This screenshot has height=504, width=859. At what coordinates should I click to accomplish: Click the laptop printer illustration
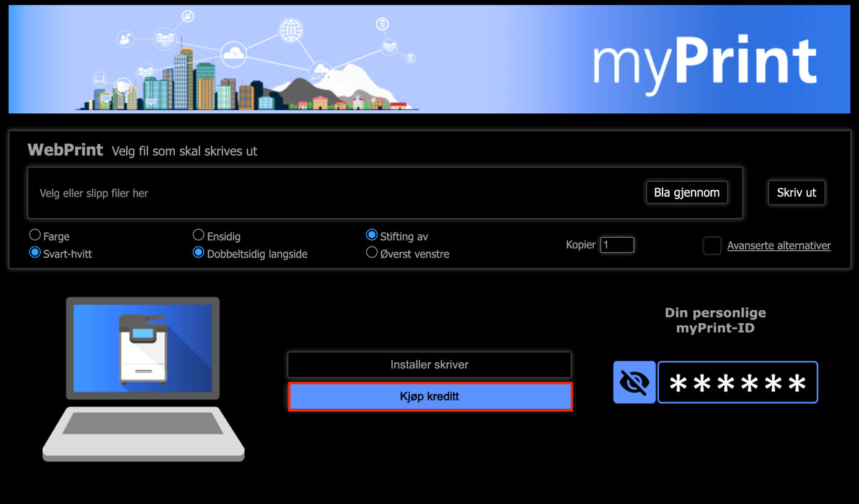[x=143, y=379]
